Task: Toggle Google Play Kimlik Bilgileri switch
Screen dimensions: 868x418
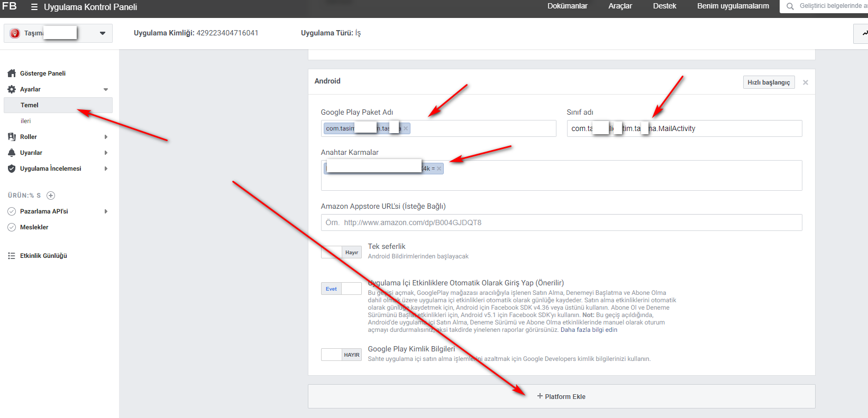Action: [x=341, y=355]
